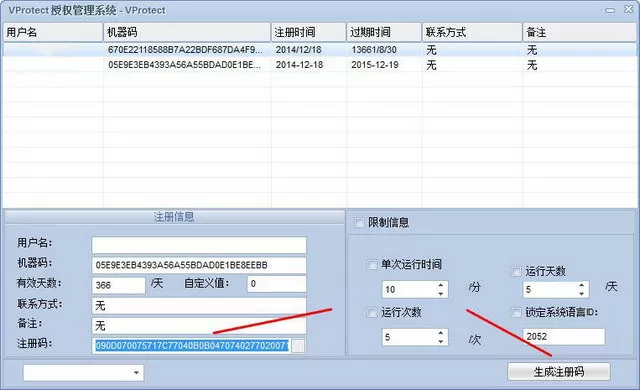640x390 pixels.
Task: Click into the 机器码 input field
Action: pyautogui.click(x=199, y=265)
